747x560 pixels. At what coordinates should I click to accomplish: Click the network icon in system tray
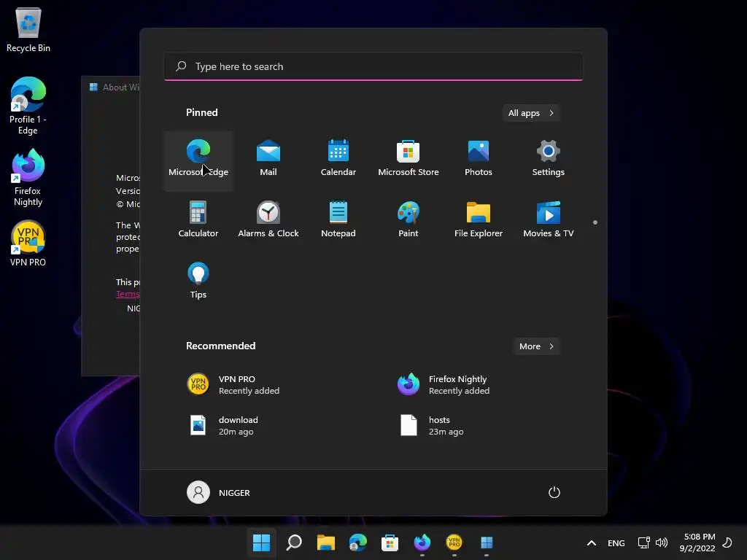pos(643,542)
